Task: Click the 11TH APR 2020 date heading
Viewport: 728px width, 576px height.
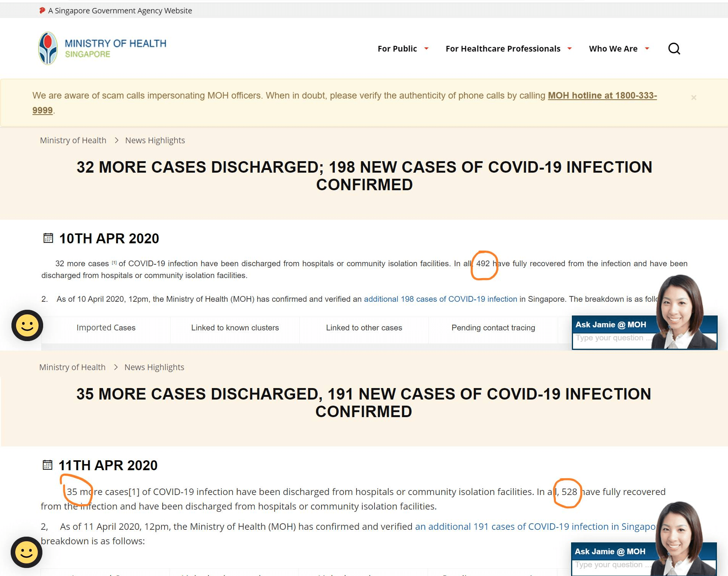Action: coord(108,465)
